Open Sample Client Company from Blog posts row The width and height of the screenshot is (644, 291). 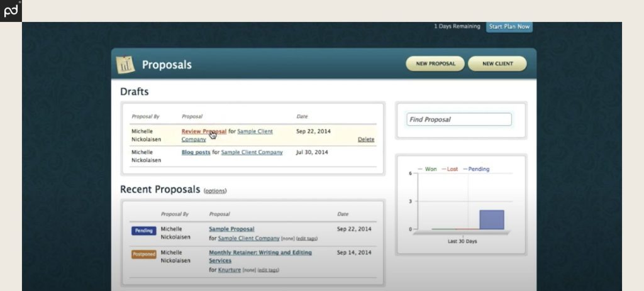(x=252, y=152)
